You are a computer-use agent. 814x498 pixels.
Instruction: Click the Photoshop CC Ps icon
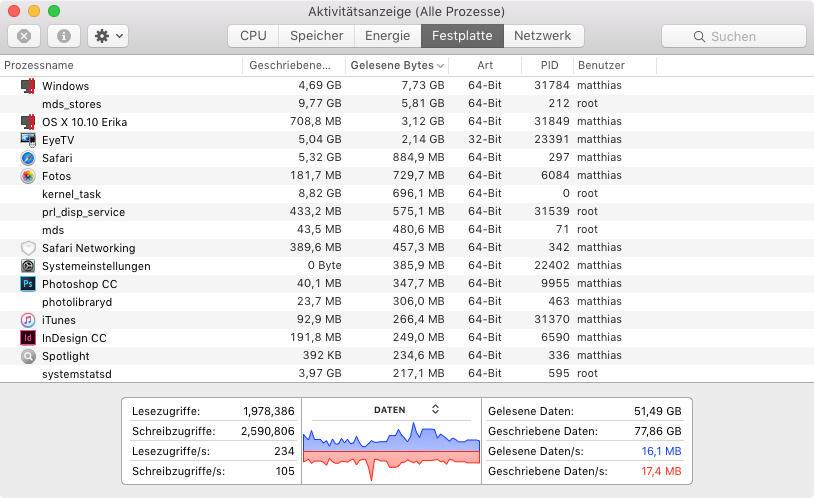[x=28, y=284]
